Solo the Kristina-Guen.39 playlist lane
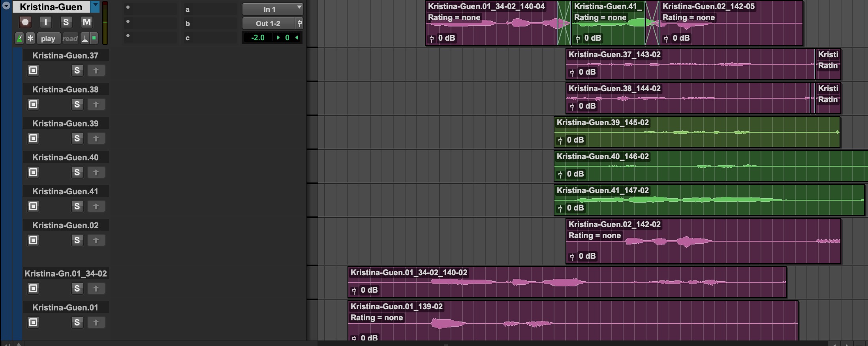868x346 pixels. (x=77, y=138)
